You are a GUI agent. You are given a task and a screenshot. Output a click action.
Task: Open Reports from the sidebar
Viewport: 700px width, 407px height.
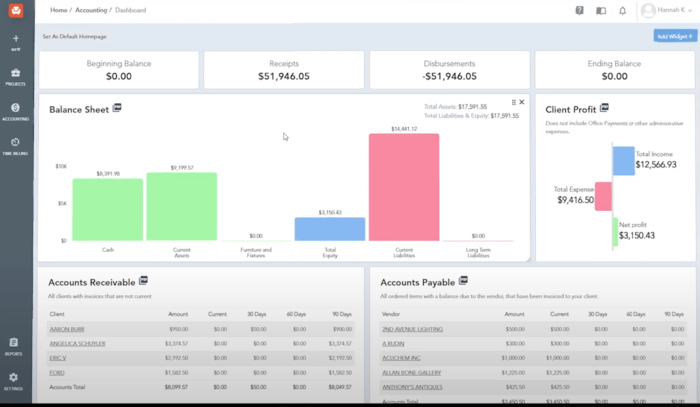click(14, 344)
